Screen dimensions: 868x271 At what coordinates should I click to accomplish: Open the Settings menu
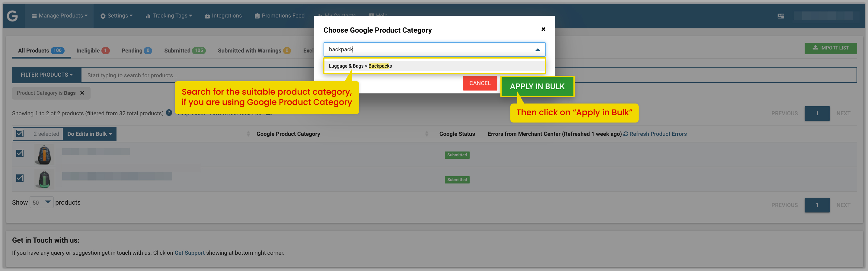tap(116, 16)
